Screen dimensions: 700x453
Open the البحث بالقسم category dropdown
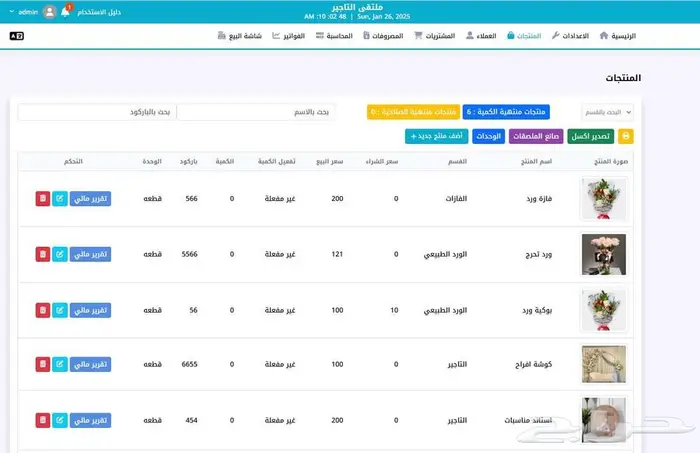click(x=607, y=112)
